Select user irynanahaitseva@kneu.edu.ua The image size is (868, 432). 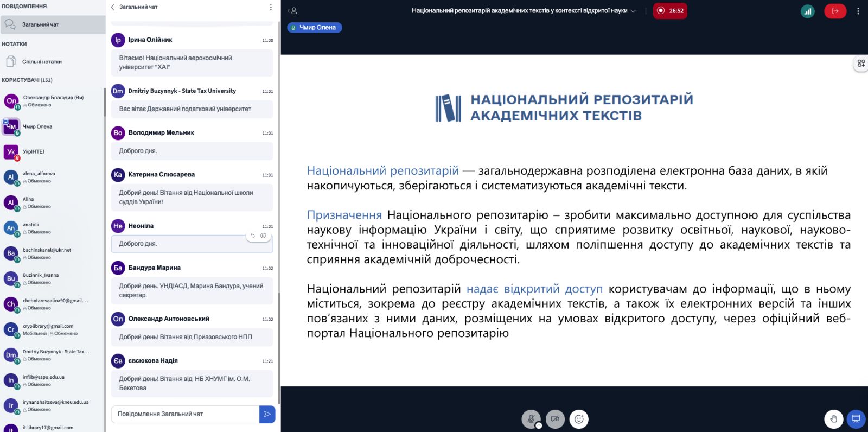[52, 405]
